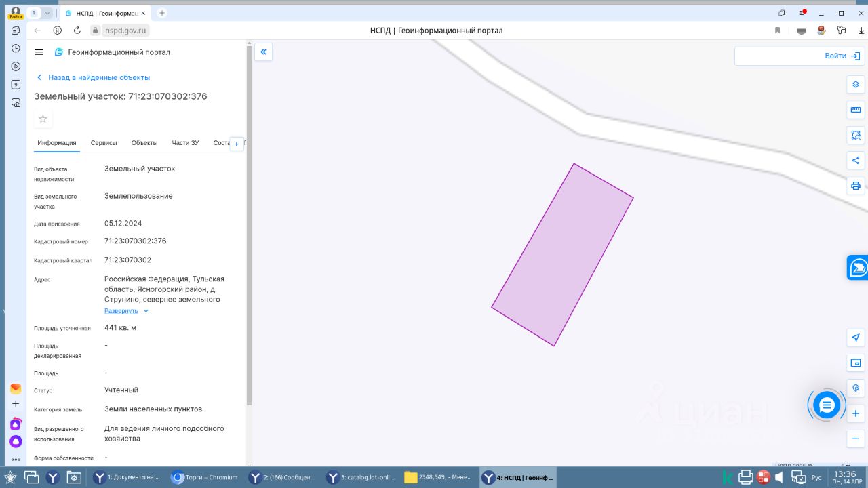The height and width of the screenshot is (488, 868).
Task: Open browser menu with red notification dot
Action: point(802,13)
